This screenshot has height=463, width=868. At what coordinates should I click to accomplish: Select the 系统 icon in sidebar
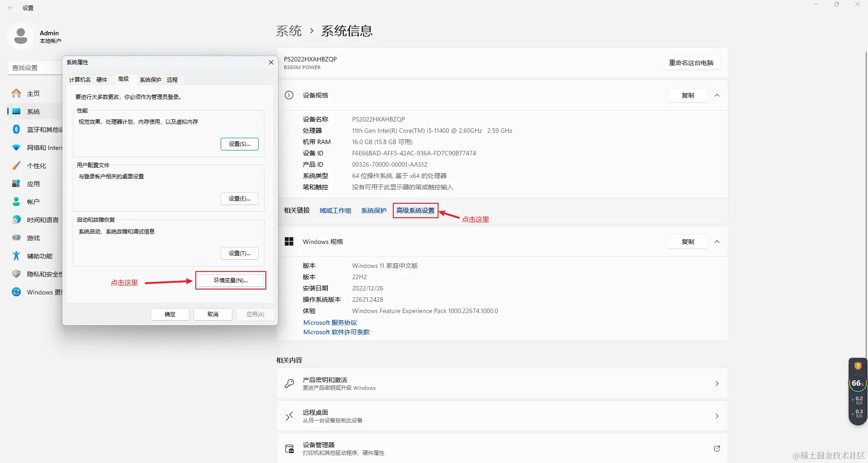16,112
